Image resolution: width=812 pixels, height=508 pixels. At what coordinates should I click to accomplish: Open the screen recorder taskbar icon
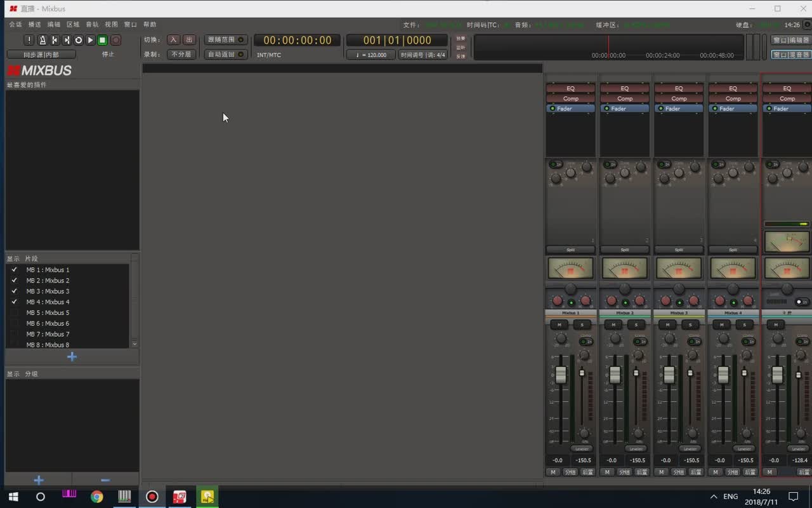(152, 497)
